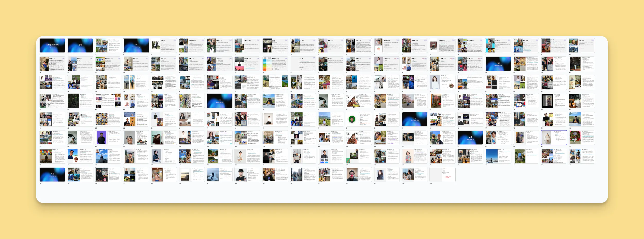Select slide 97 thumbnail

[498, 119]
